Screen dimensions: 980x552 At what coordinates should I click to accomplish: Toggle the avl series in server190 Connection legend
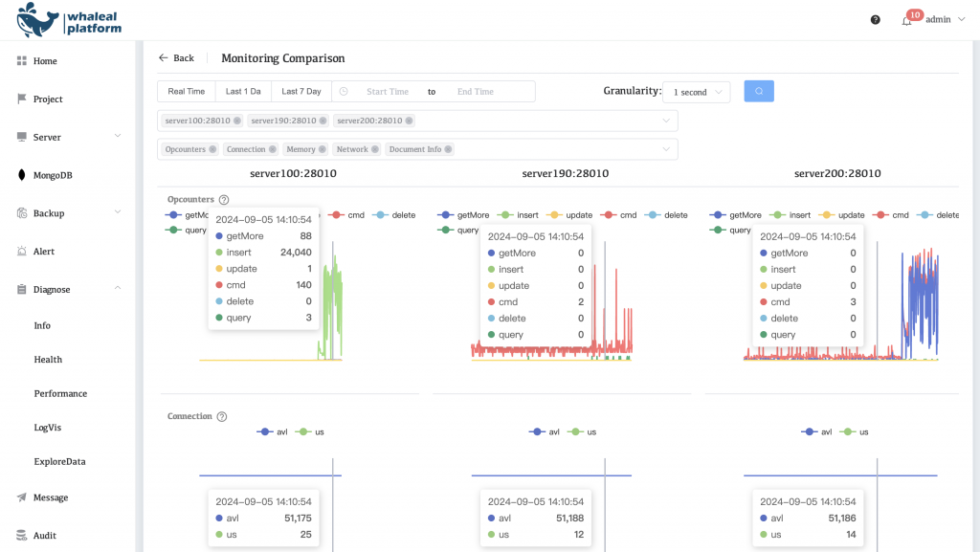click(x=544, y=431)
